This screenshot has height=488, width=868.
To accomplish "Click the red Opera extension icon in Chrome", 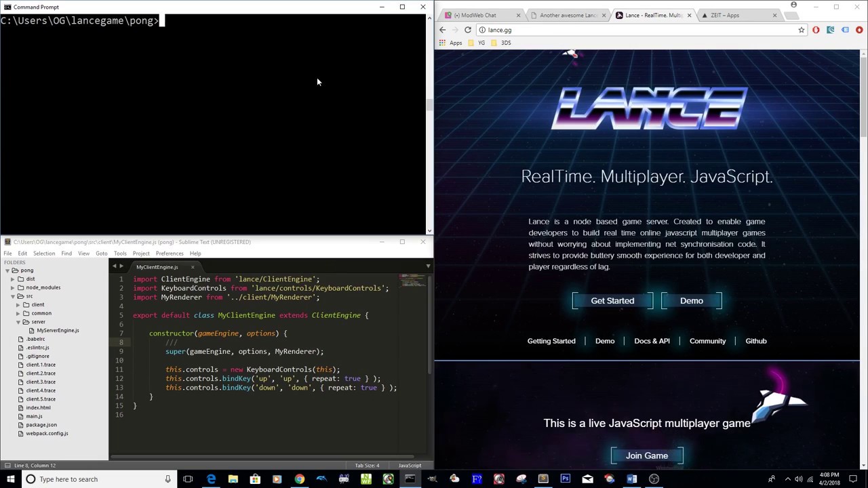I will pyautogui.click(x=816, y=30).
